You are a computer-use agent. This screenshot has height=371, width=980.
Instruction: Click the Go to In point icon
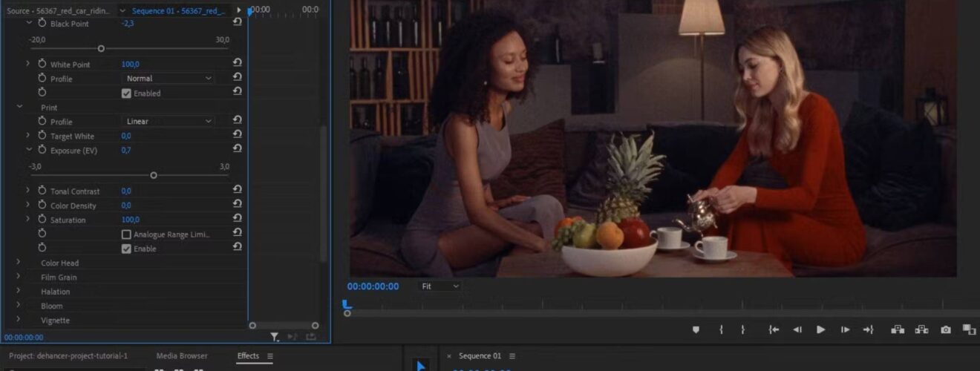(774, 329)
